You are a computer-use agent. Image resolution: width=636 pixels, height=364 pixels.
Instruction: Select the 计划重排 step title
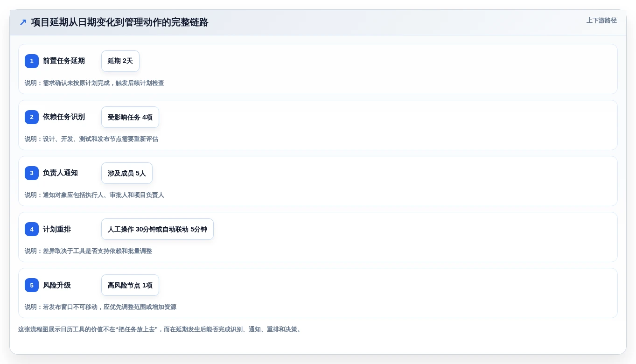point(57,229)
